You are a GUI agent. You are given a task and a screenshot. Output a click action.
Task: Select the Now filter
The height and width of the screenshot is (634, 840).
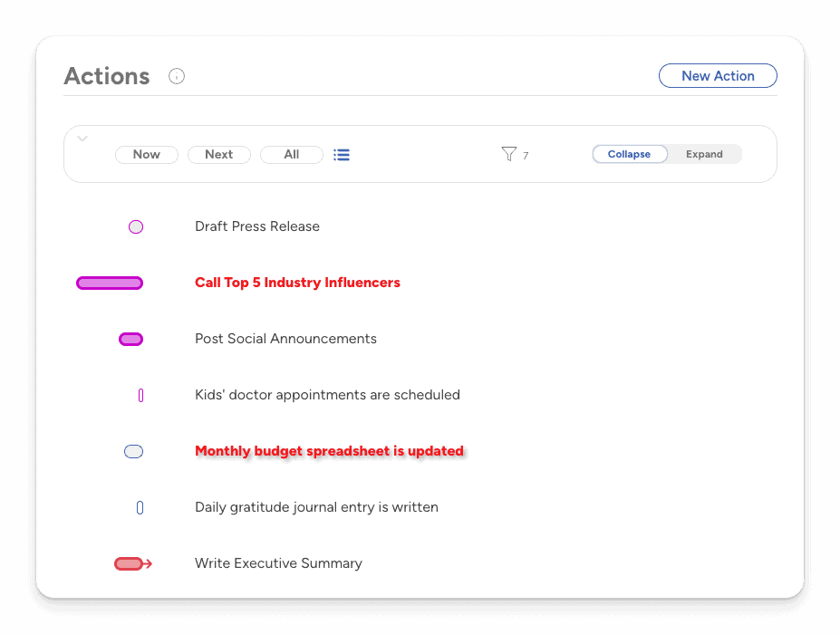click(147, 155)
